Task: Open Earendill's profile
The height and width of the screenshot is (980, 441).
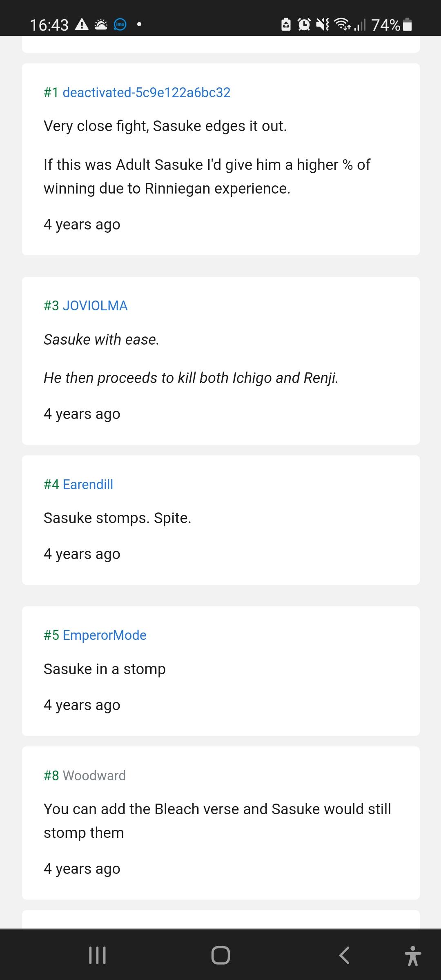Action: click(x=89, y=484)
